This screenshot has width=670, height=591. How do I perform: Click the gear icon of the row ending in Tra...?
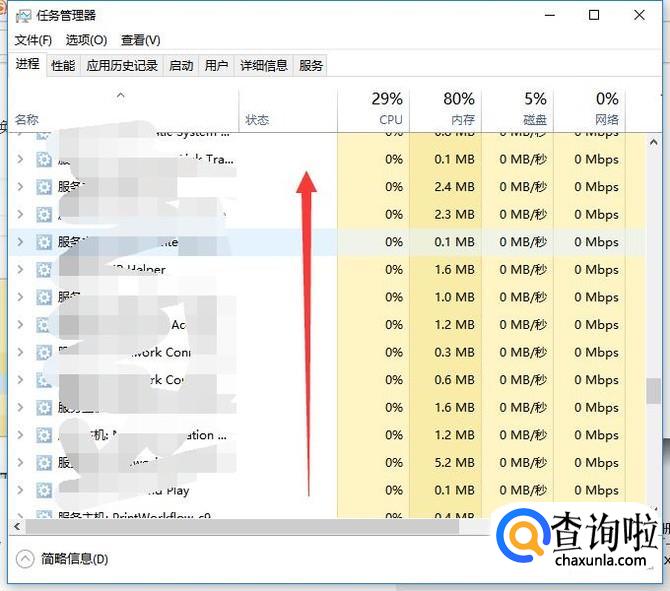tap(44, 159)
